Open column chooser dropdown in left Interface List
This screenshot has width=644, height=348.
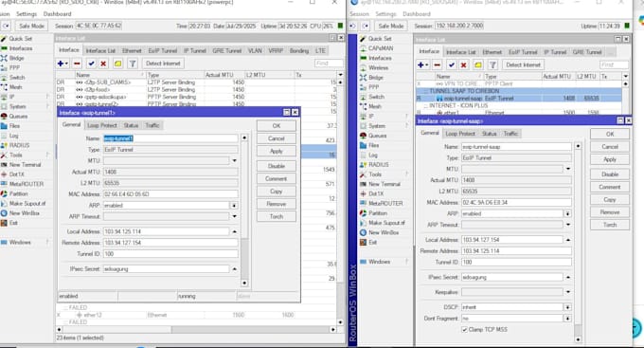click(x=340, y=75)
